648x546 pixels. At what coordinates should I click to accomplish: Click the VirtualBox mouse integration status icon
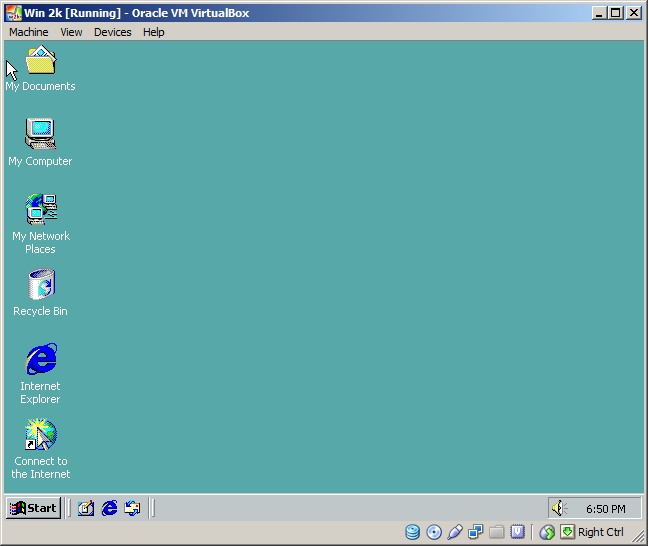[547, 532]
